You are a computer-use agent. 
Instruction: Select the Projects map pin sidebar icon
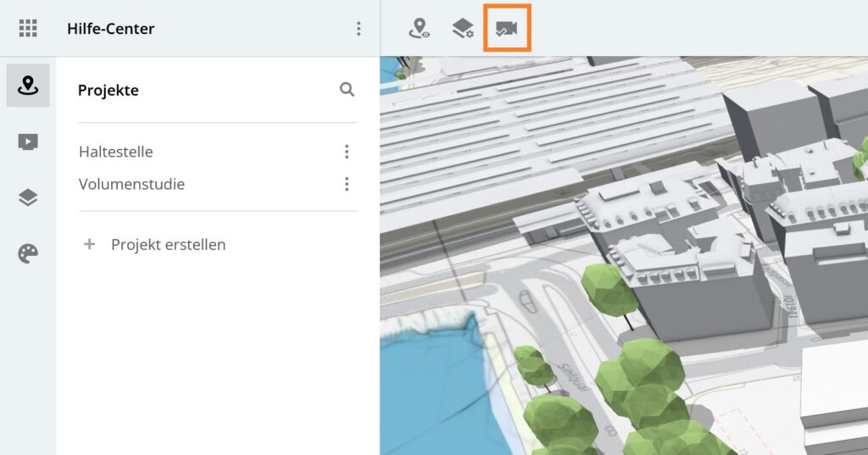pos(28,85)
